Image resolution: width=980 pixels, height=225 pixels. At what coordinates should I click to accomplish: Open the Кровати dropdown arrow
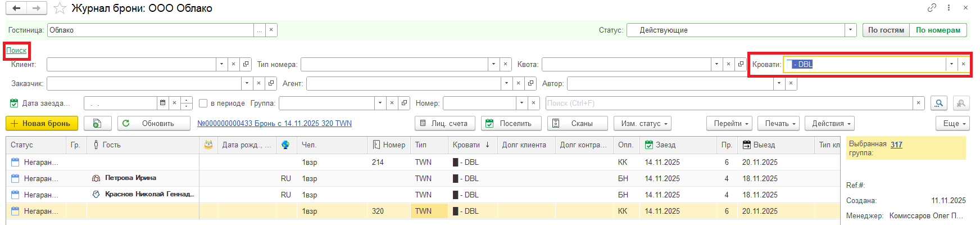click(x=951, y=64)
